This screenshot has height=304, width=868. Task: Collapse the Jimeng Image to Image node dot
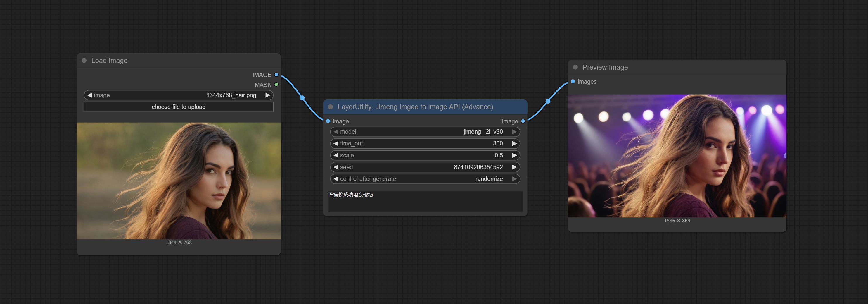point(331,107)
